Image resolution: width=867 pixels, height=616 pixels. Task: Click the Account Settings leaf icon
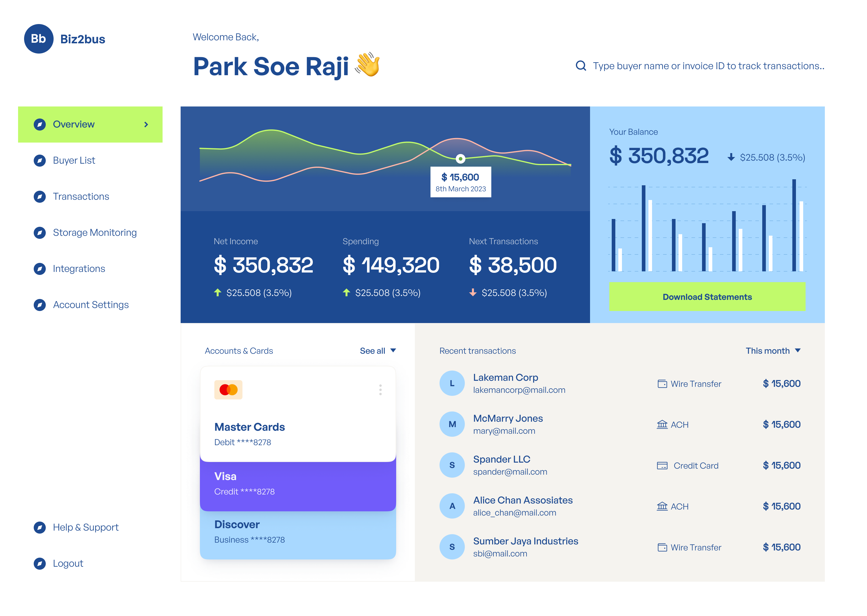click(39, 305)
